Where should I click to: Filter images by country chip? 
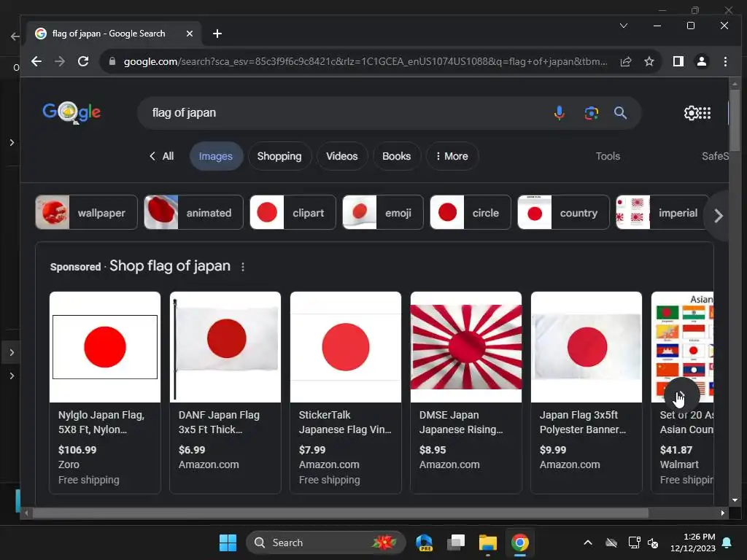563,212
